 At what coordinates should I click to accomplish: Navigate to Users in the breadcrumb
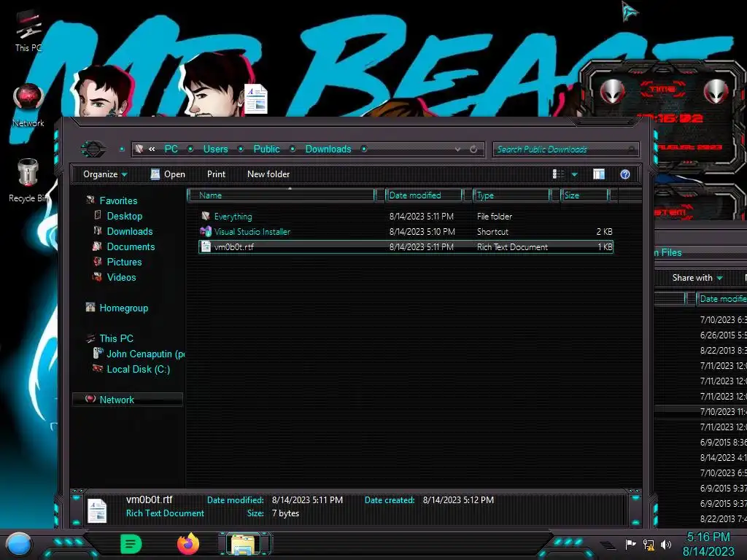point(215,149)
